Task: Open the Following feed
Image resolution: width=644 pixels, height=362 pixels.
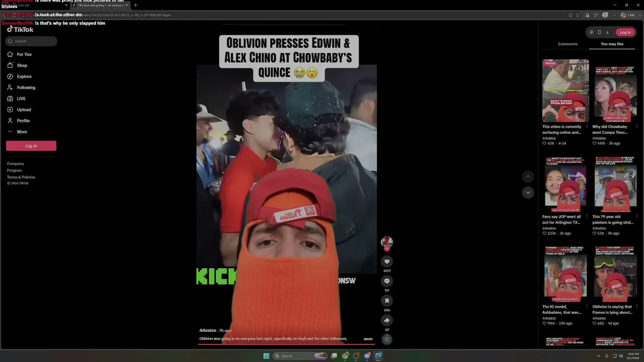Action: [22, 87]
